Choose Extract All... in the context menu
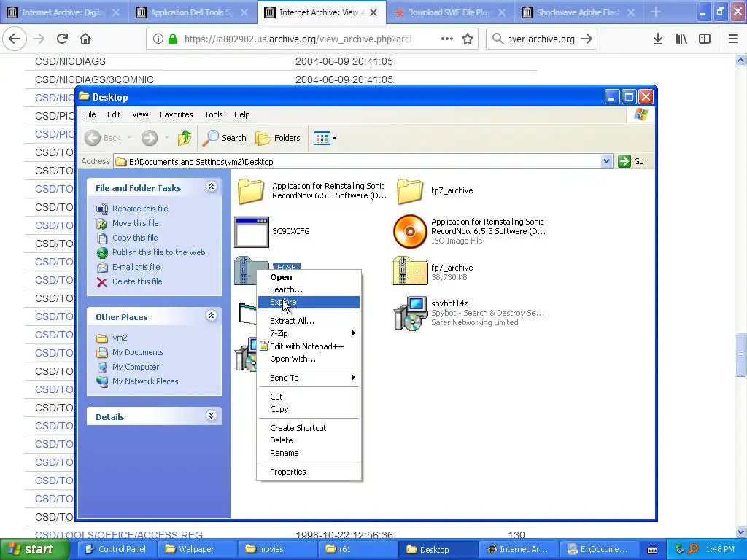Viewport: 747px width, 560px height. [309, 321]
